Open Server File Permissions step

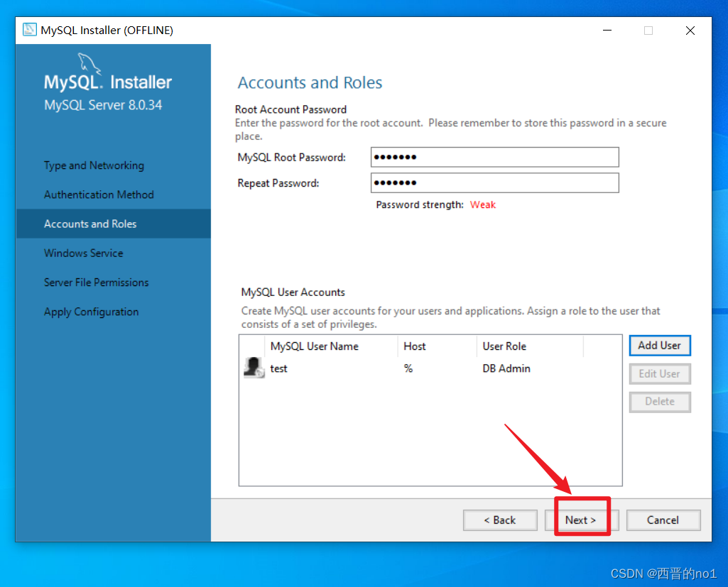(x=96, y=282)
